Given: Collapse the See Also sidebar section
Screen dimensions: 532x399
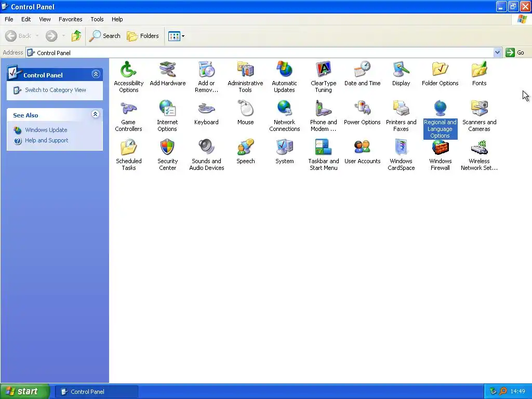Looking at the screenshot, I should coord(96,114).
